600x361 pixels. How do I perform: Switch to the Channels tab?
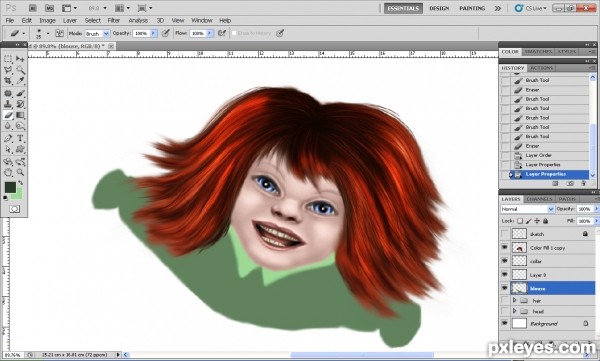tap(539, 199)
